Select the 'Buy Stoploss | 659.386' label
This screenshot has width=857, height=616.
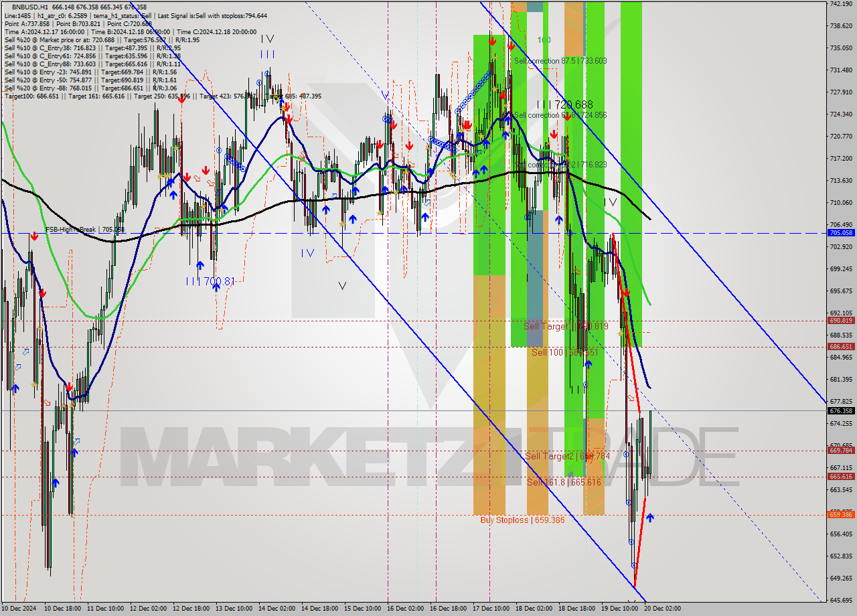click(x=522, y=520)
